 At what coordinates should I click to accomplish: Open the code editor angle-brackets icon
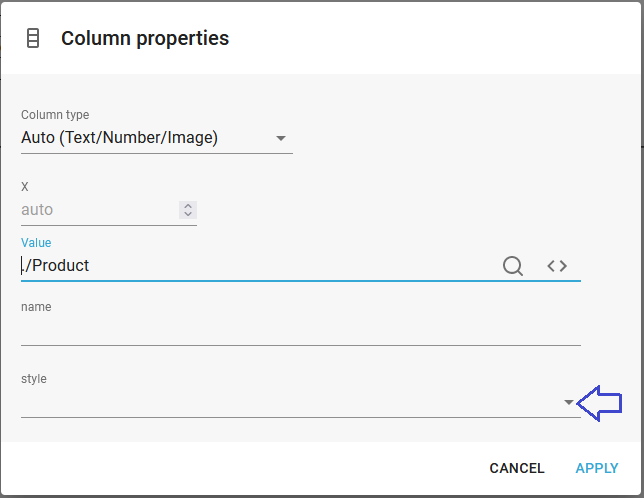(x=557, y=266)
